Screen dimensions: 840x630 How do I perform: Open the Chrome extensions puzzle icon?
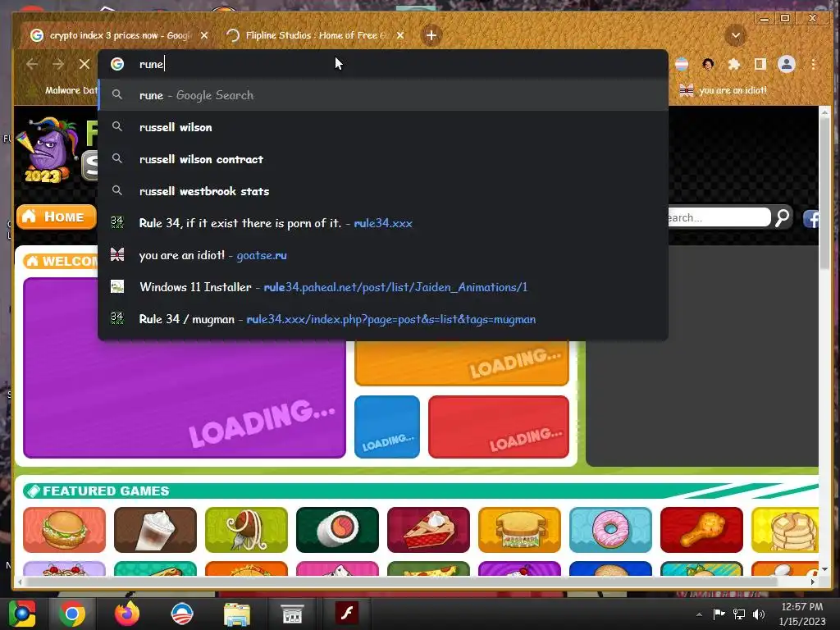734,64
